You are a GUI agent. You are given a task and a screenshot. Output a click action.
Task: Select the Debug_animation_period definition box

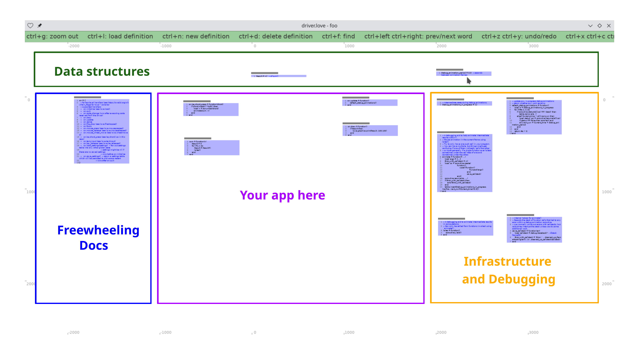(x=464, y=74)
